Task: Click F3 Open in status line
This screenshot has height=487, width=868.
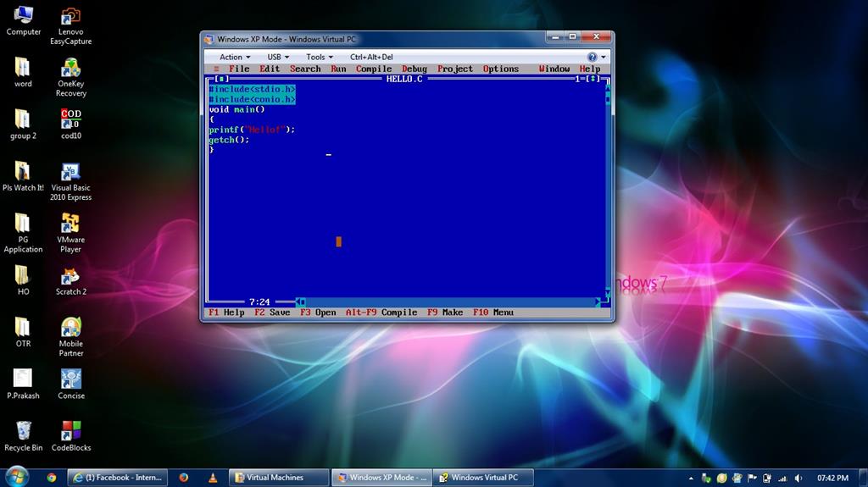Action: pyautogui.click(x=318, y=313)
